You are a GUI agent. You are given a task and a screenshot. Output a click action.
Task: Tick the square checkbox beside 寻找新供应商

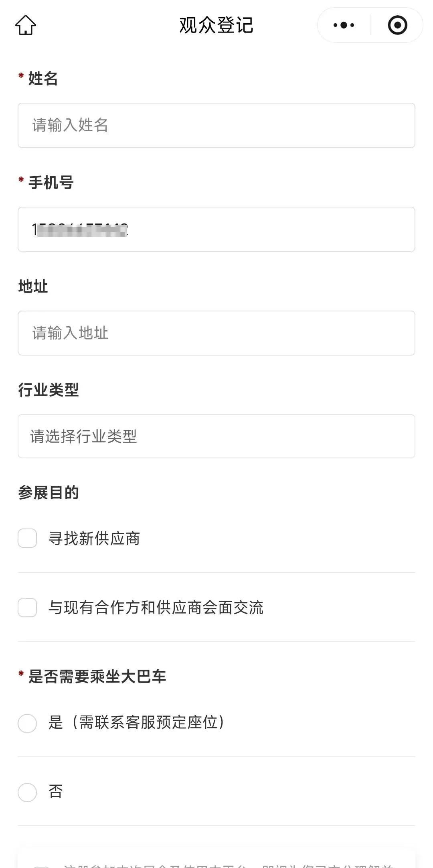coord(27,538)
